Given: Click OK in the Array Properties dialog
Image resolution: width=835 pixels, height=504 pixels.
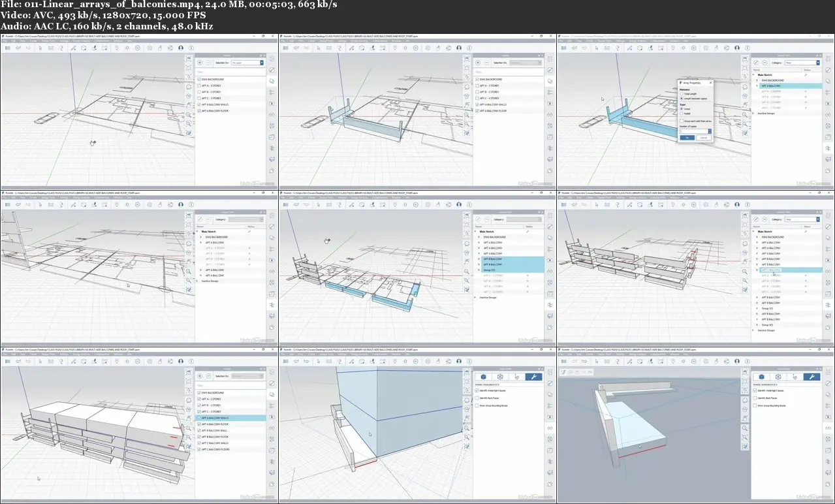Looking at the screenshot, I should (687, 138).
